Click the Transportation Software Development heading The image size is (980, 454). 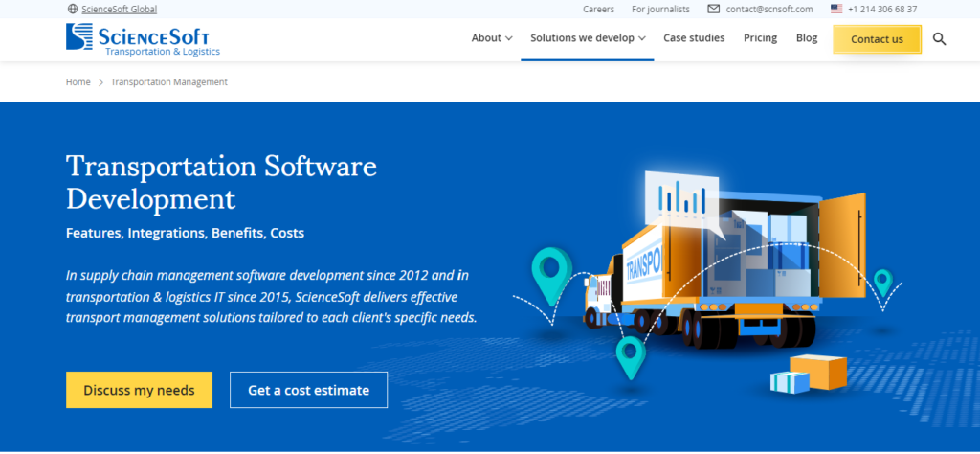[x=221, y=182]
